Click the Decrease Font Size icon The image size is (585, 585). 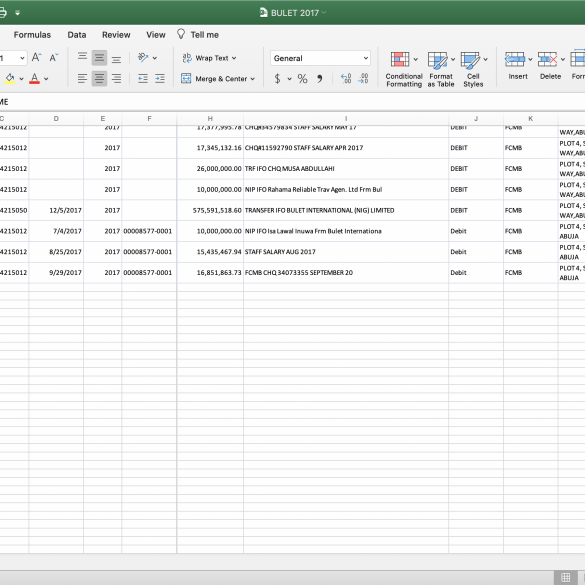(54, 57)
